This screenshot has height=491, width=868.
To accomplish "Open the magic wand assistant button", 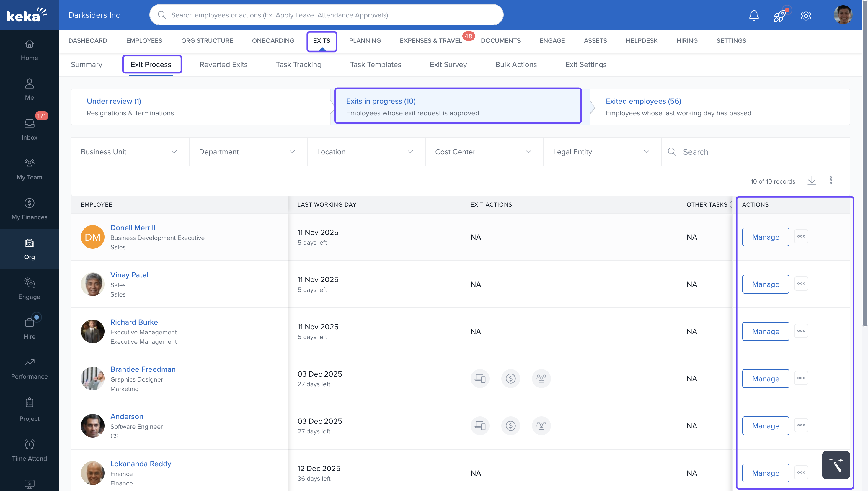I will pos(836,465).
